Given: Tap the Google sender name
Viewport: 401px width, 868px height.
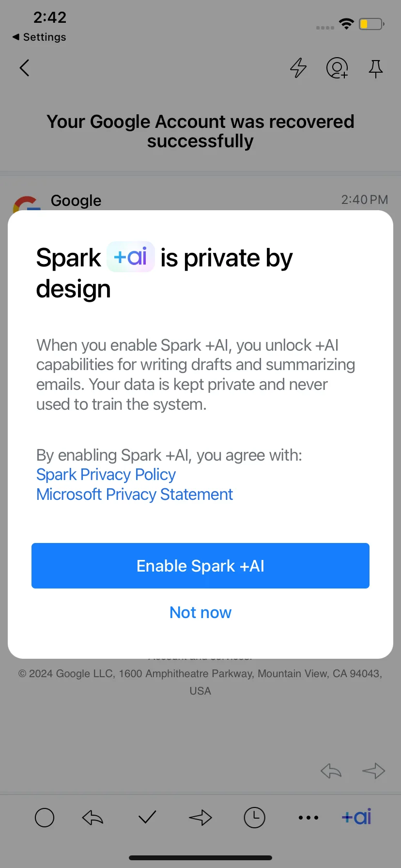Looking at the screenshot, I should pyautogui.click(x=76, y=201).
